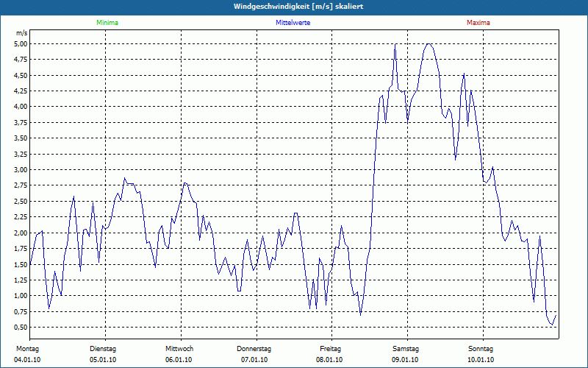
Task: Click the date 04.01.10
Action: click(27, 360)
